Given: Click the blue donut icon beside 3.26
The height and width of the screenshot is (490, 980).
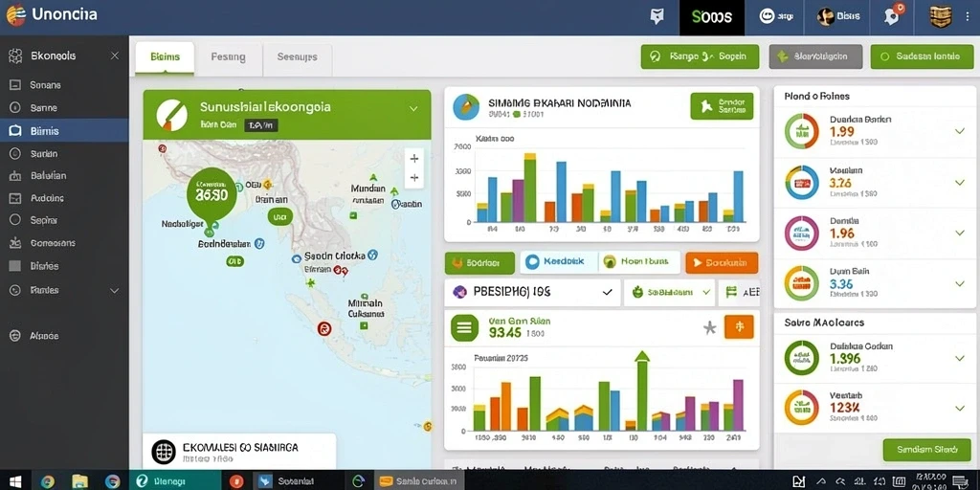Looking at the screenshot, I should pos(801,182).
